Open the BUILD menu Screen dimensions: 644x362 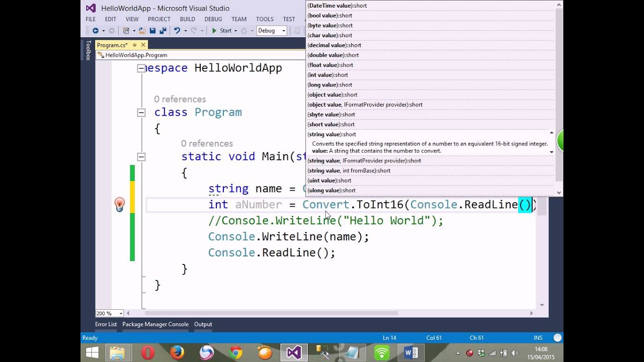point(188,19)
